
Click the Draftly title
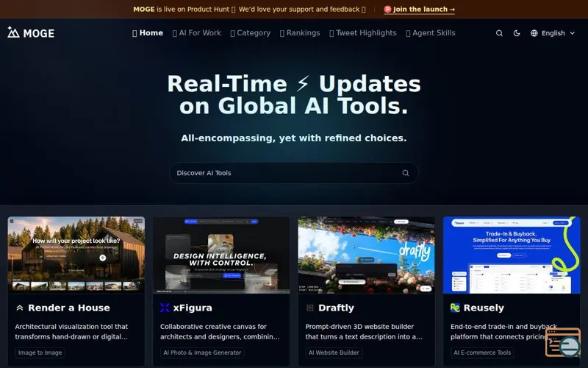pyautogui.click(x=336, y=308)
